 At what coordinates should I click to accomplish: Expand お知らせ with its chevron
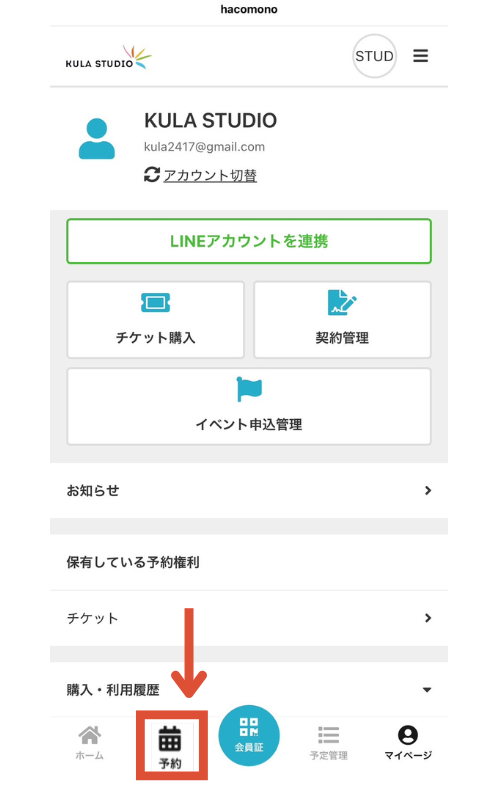coord(428,490)
